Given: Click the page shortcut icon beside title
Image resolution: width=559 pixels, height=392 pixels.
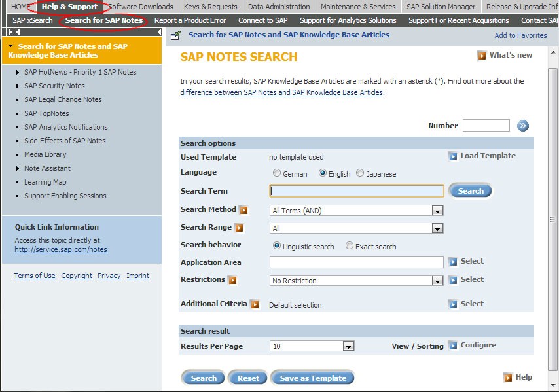Looking at the screenshot, I should (176, 35).
